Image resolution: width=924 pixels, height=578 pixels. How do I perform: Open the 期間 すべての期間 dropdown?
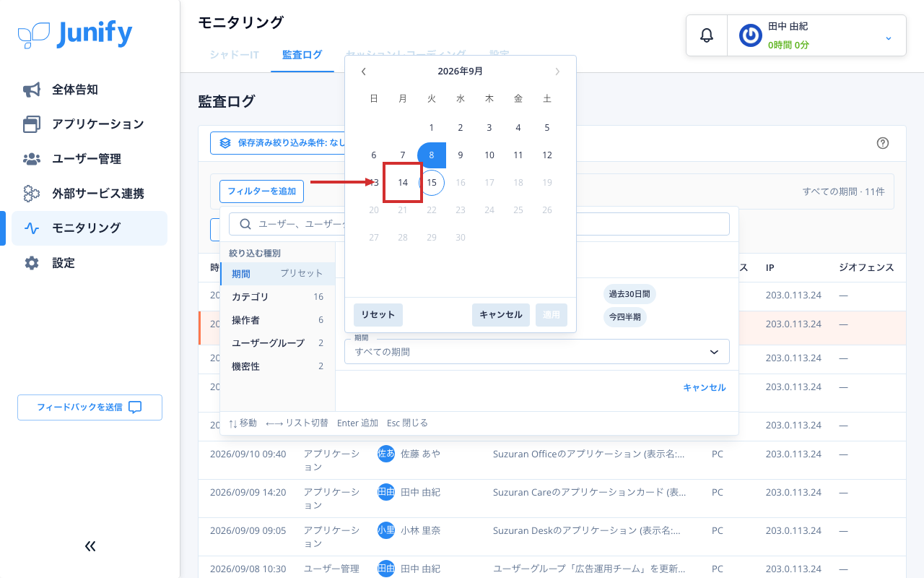[537, 352]
